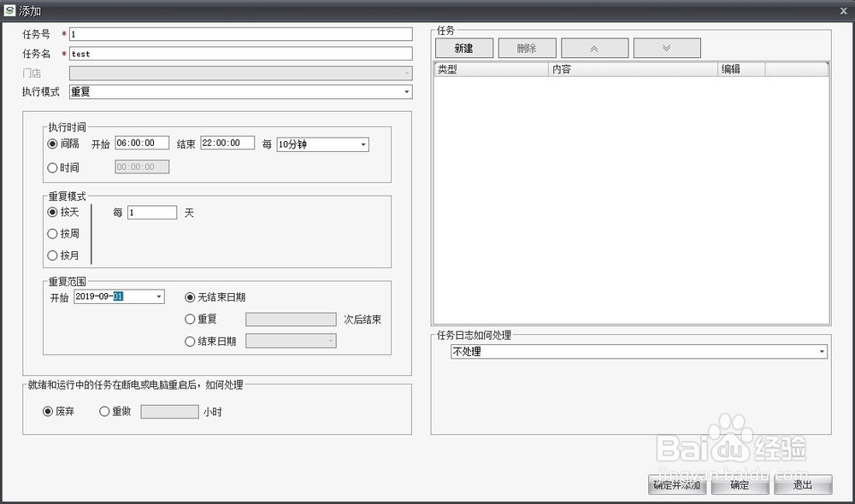Close the 添加 dialog window

[844, 10]
